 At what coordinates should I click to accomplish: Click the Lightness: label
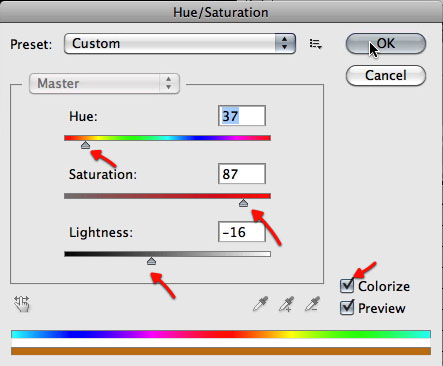click(101, 232)
